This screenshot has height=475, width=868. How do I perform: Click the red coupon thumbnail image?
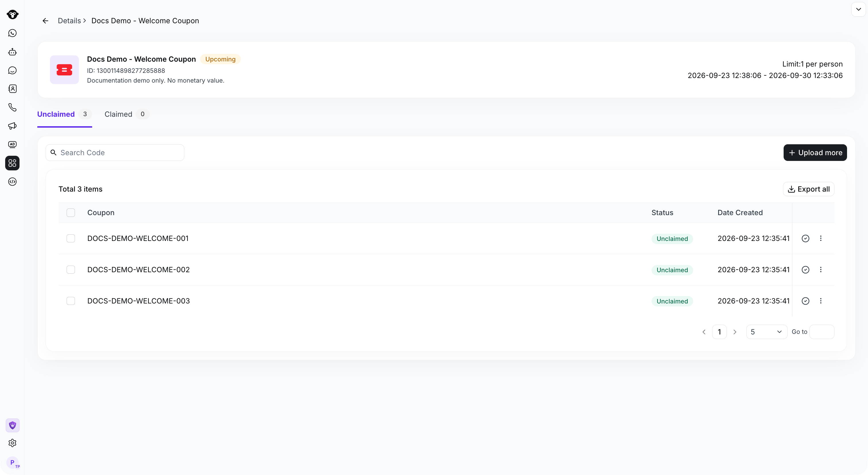(x=64, y=70)
